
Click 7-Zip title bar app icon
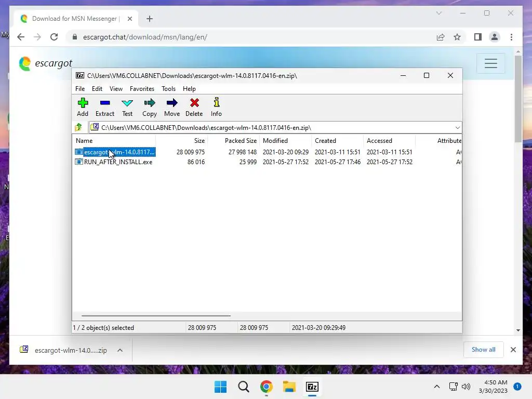[x=80, y=75]
